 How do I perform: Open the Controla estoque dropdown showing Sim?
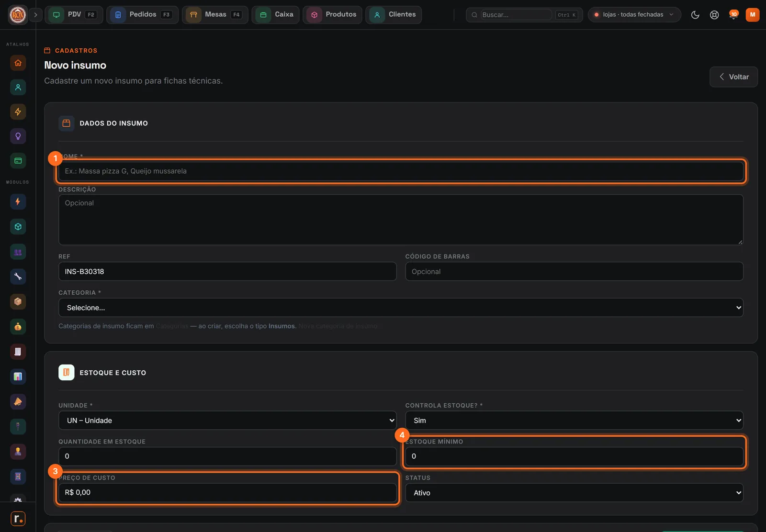(574, 421)
